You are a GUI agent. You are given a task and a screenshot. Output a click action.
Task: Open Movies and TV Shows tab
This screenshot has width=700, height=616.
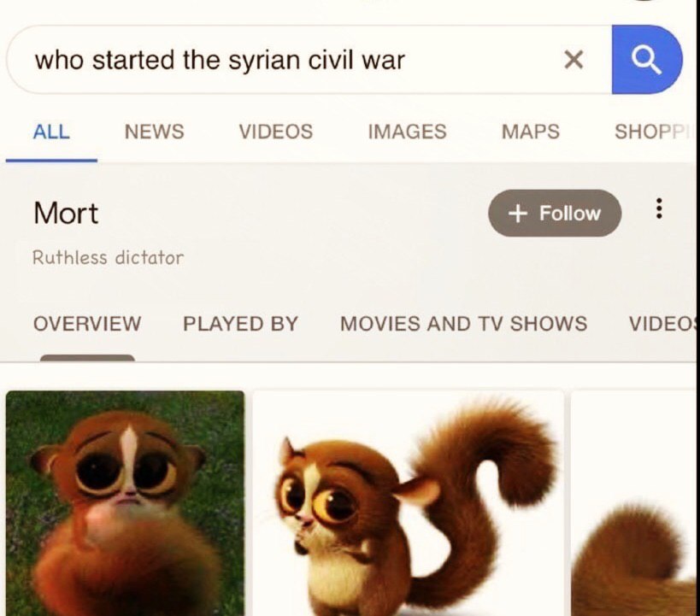(463, 324)
